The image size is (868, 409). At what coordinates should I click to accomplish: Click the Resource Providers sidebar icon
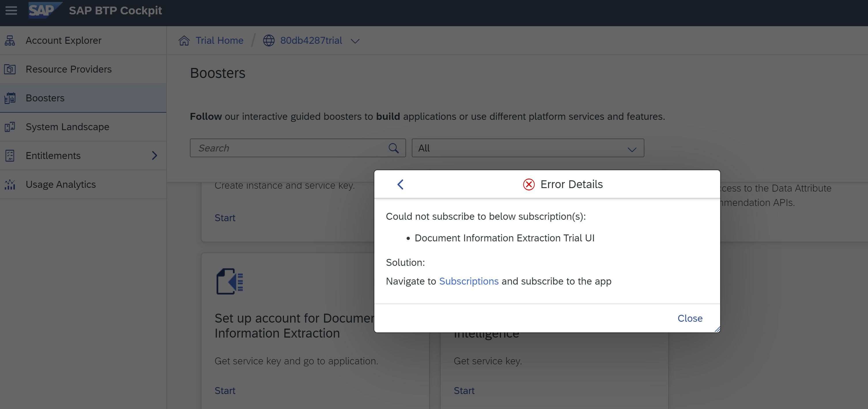coord(10,69)
